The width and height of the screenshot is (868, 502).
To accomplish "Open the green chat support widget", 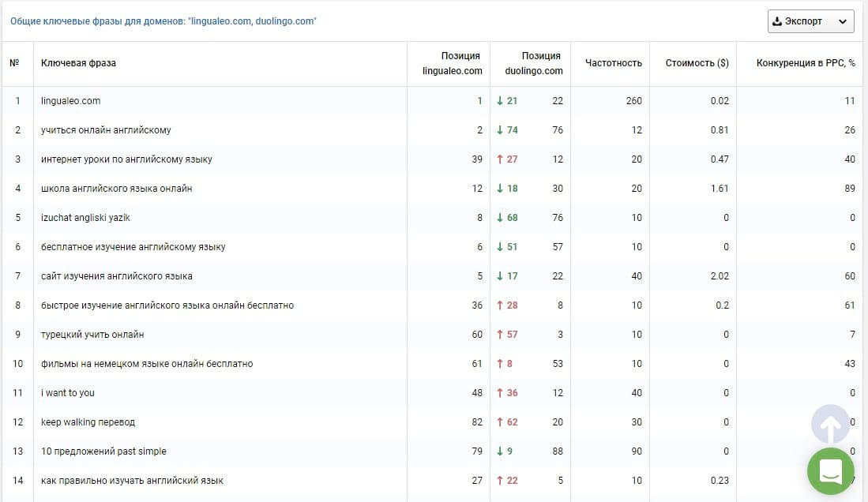I will tap(830, 471).
